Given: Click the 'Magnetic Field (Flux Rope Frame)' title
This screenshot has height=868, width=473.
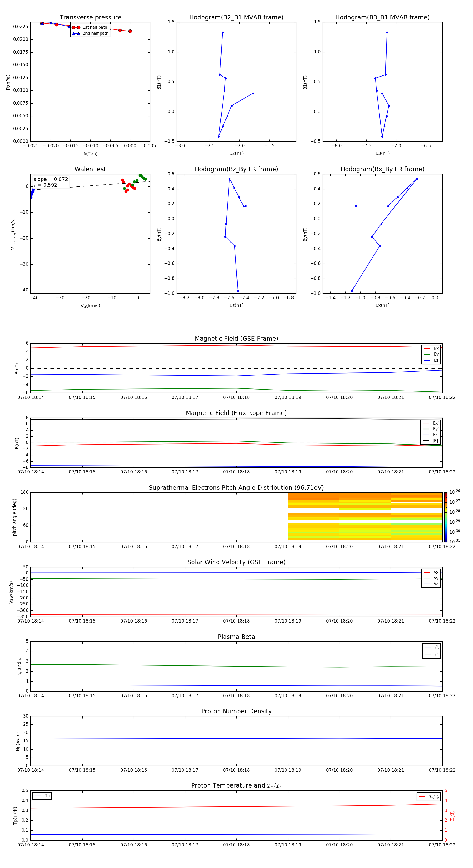Looking at the screenshot, I should point(236,413).
